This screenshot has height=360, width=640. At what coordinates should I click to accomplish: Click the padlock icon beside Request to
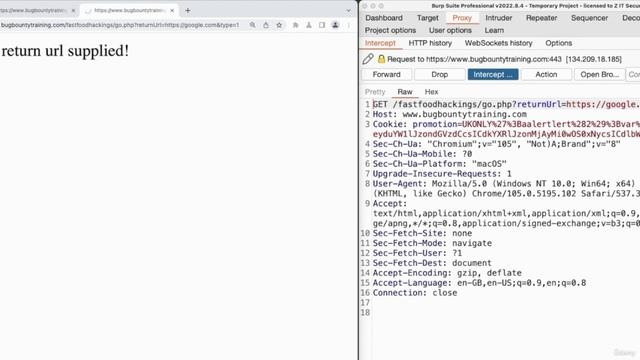point(381,59)
